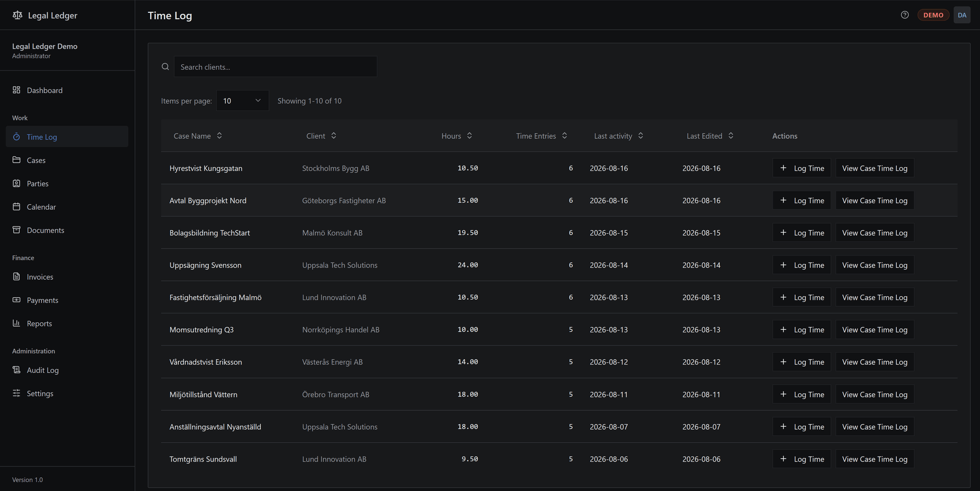Click plus icon in Miljötillstånd Vättern row

point(784,394)
